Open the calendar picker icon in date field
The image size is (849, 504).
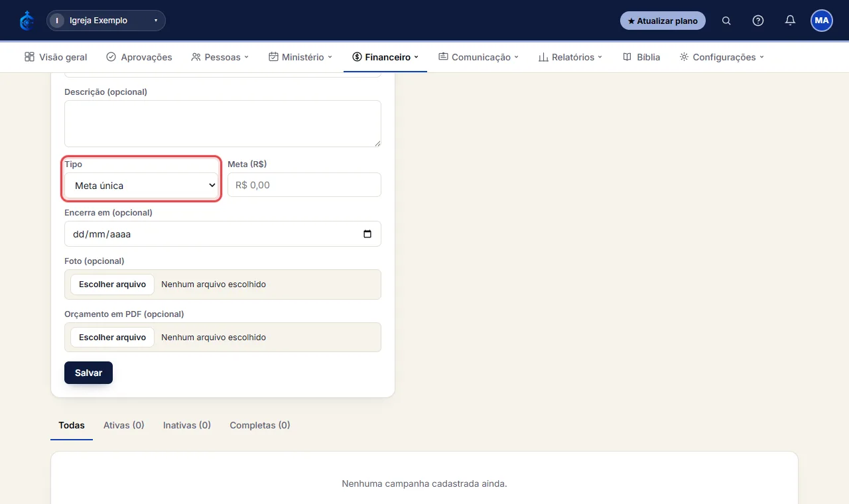coord(367,234)
